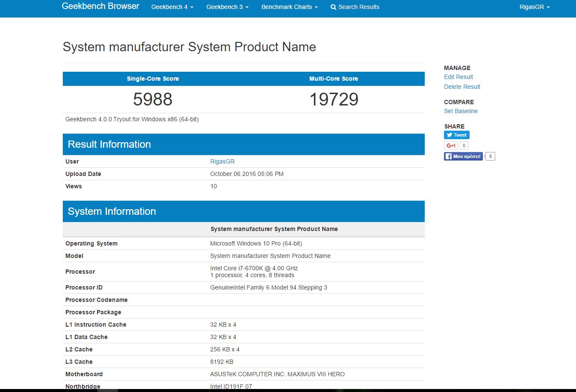Click the System Information section header
This screenshot has width=576, height=392.
(x=244, y=211)
